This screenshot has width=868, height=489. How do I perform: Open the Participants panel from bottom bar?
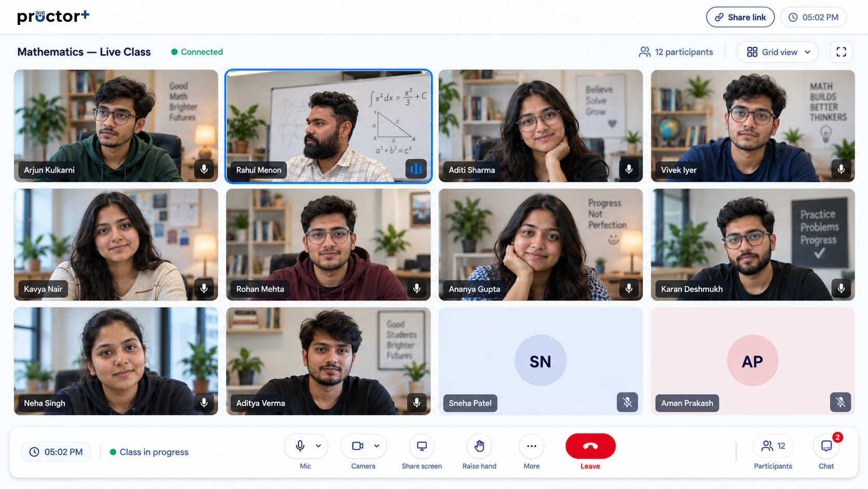[773, 446]
